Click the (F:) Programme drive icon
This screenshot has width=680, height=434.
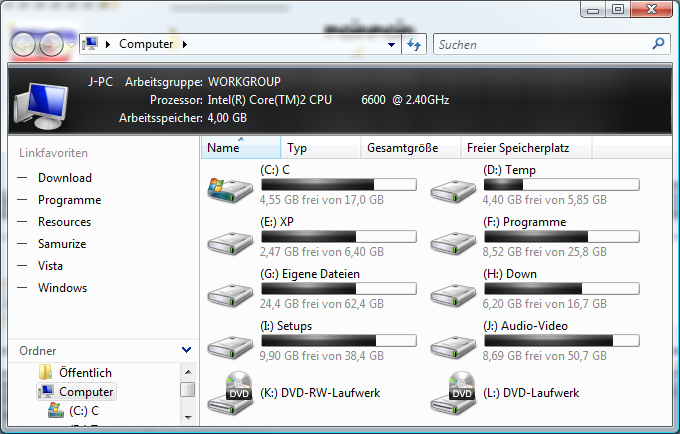pyautogui.click(x=453, y=243)
